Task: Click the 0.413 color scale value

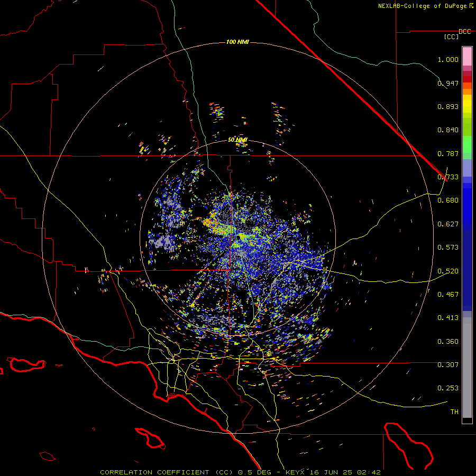Action: tap(448, 318)
